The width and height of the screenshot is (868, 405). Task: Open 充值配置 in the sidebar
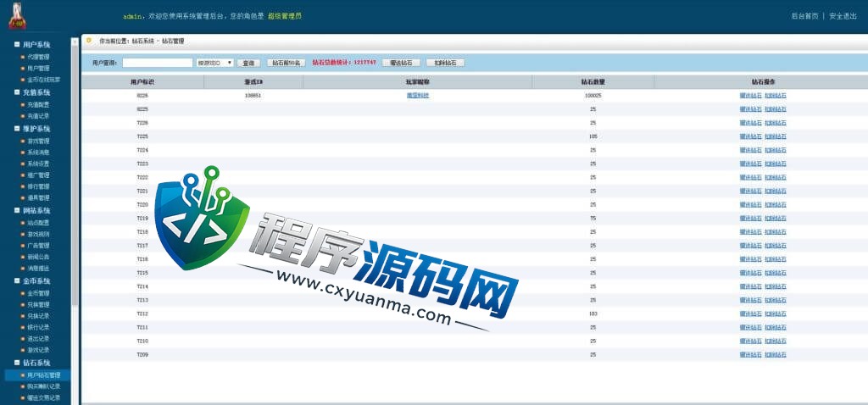(38, 104)
